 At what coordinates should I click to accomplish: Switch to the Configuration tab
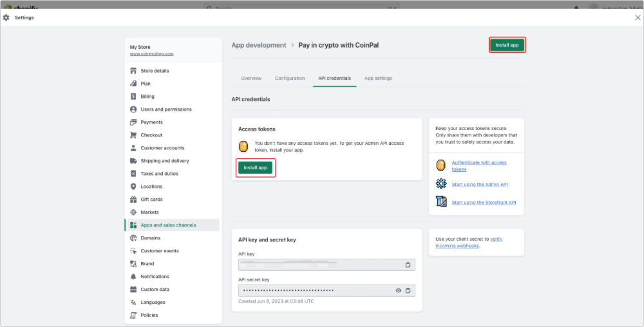(290, 78)
